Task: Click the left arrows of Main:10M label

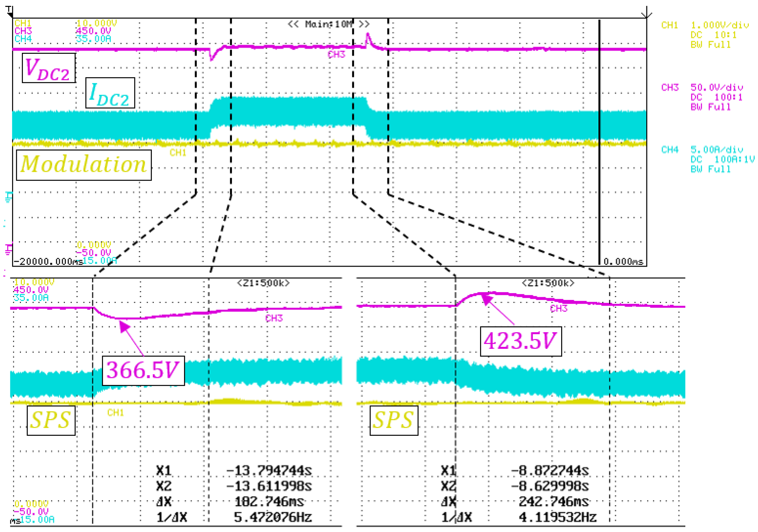Action: click(x=293, y=24)
